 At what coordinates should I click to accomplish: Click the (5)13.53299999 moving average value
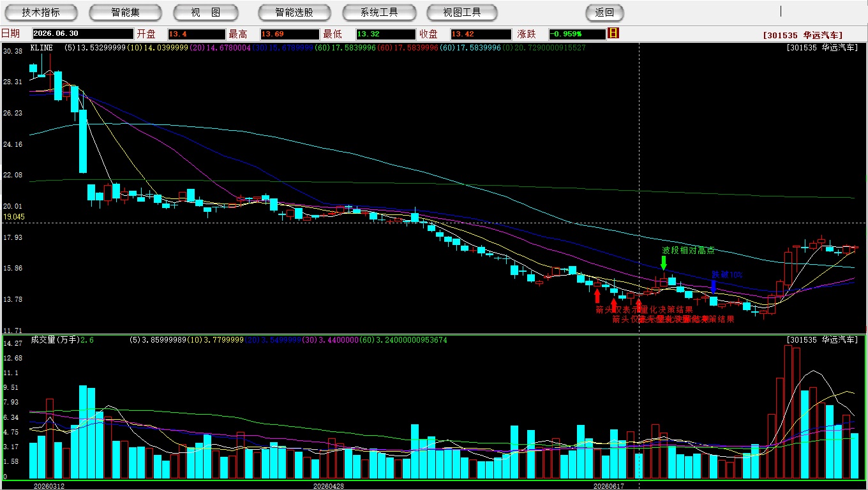(95, 48)
